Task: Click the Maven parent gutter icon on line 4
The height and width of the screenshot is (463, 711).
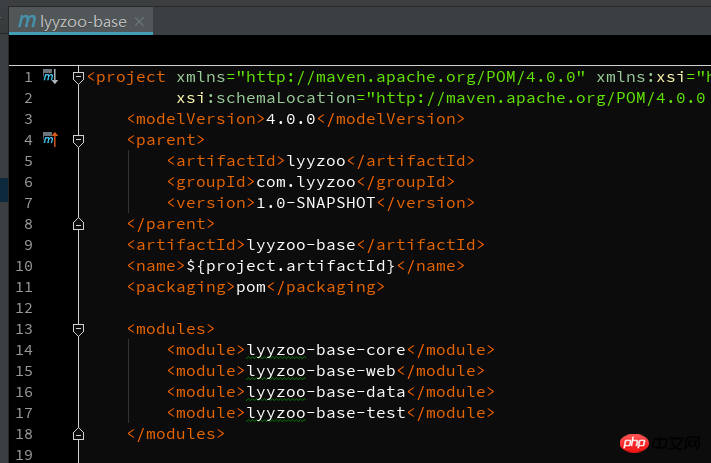Action: point(50,139)
